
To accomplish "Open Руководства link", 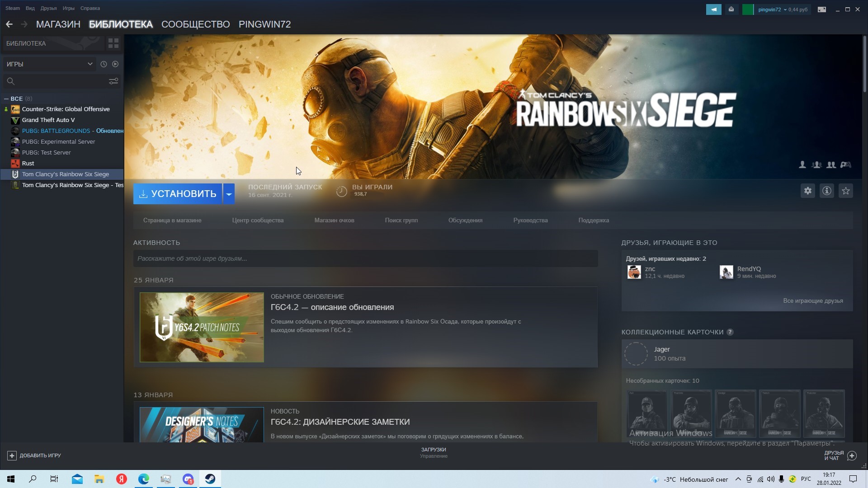I will pyautogui.click(x=530, y=221).
